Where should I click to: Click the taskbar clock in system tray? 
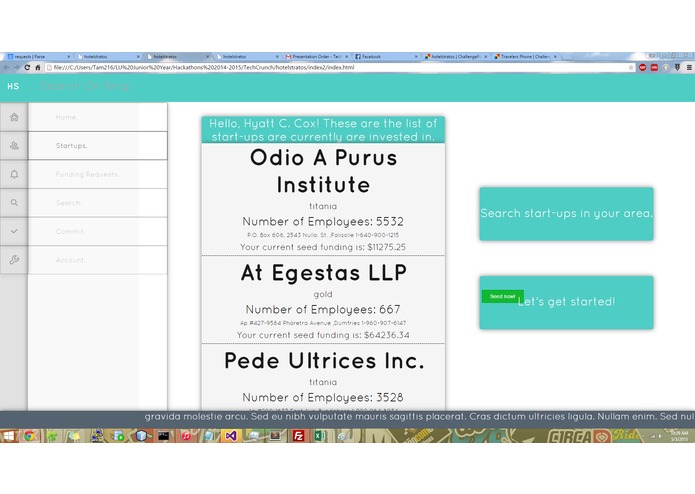pyautogui.click(x=679, y=436)
